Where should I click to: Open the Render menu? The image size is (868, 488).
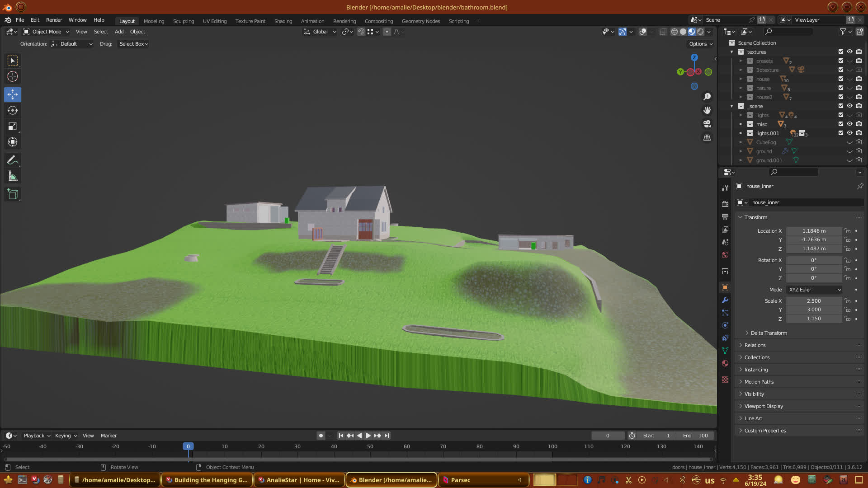(x=54, y=20)
